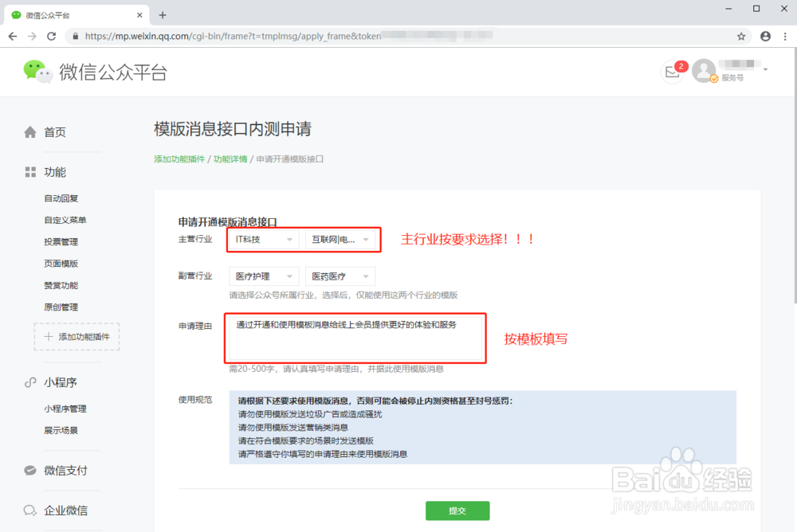This screenshot has width=797, height=532.
Task: Click the WeChat logo in header
Action: tap(37, 72)
